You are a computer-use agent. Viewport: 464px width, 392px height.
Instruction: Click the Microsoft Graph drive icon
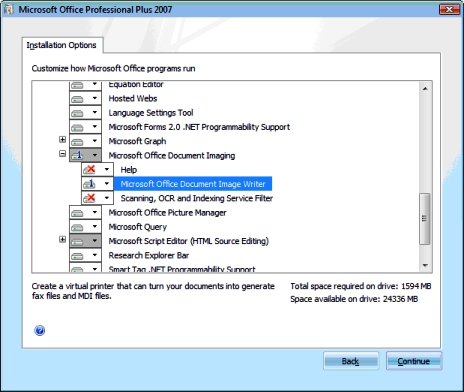pos(78,142)
